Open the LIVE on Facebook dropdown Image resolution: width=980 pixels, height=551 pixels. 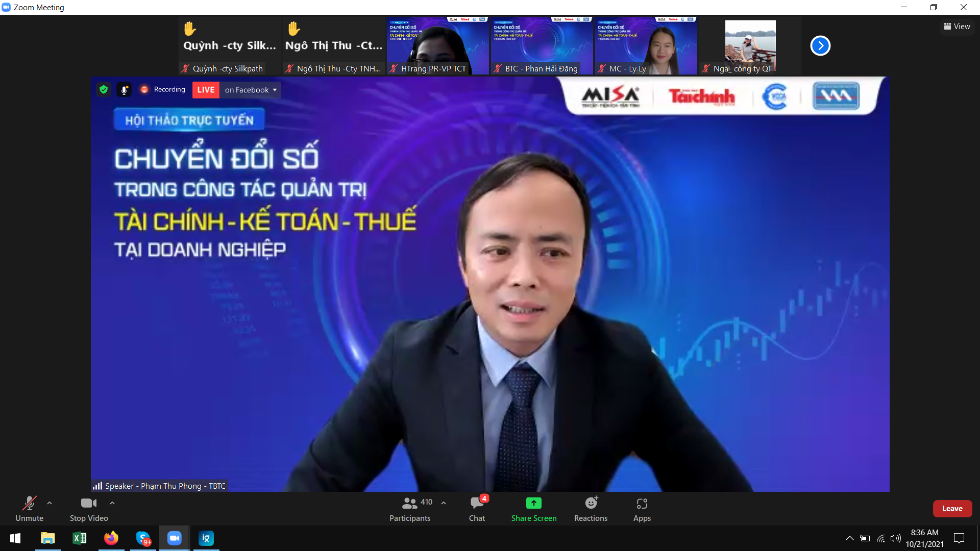pyautogui.click(x=250, y=90)
